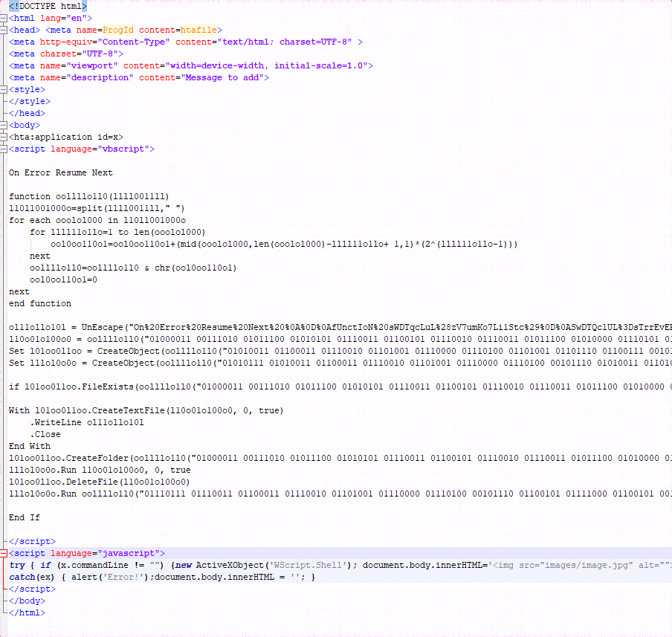Click the catch(ex) alert('Error!') line
The width and height of the screenshot is (672, 637).
[x=163, y=578]
